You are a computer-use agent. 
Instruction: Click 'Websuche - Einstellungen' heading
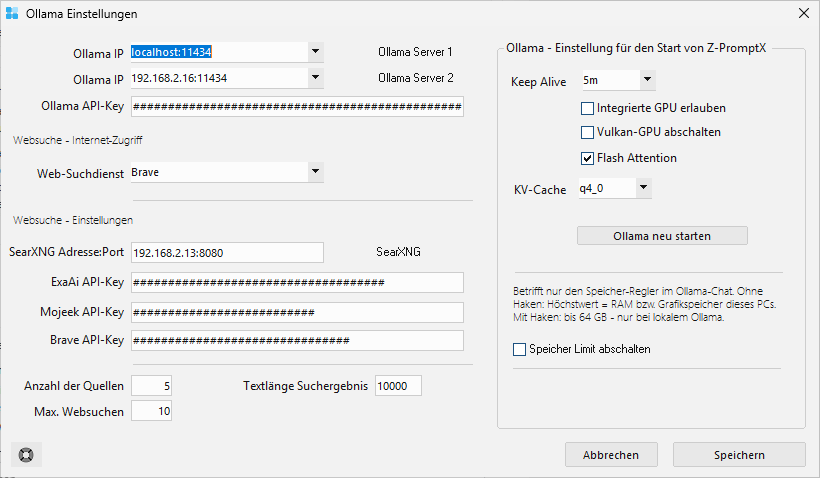[x=73, y=220]
